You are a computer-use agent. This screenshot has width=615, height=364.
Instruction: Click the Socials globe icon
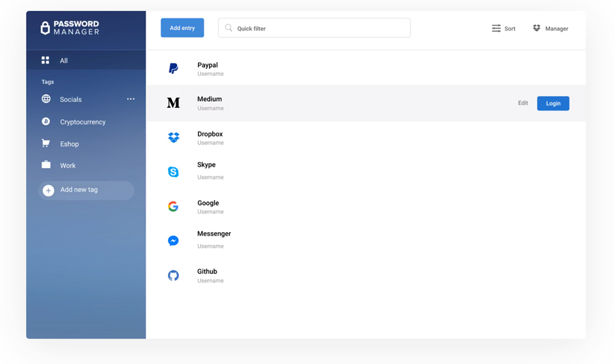tap(46, 99)
